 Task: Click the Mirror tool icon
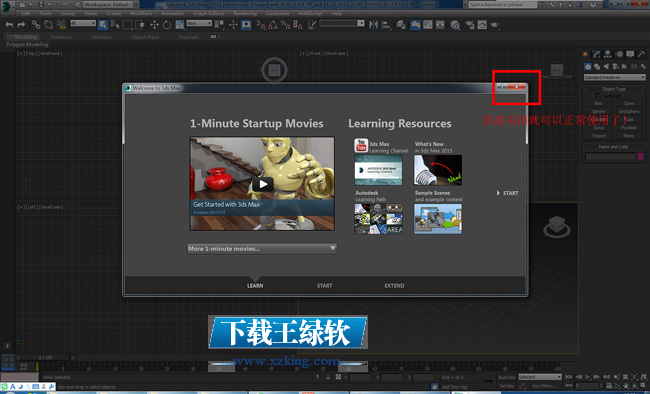pos(374,25)
